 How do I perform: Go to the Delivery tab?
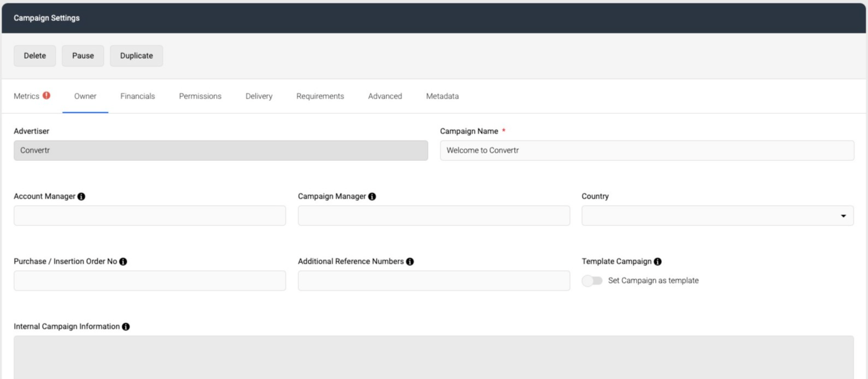(259, 96)
